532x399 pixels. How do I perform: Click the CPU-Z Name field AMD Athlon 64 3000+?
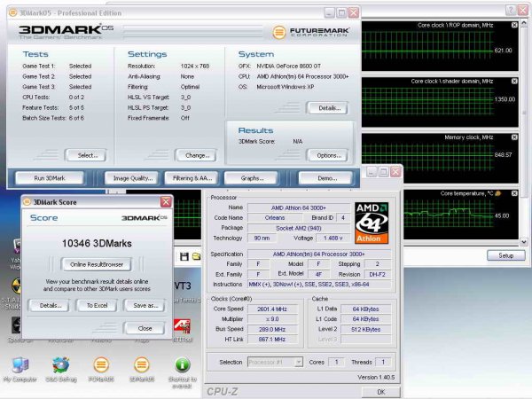299,207
